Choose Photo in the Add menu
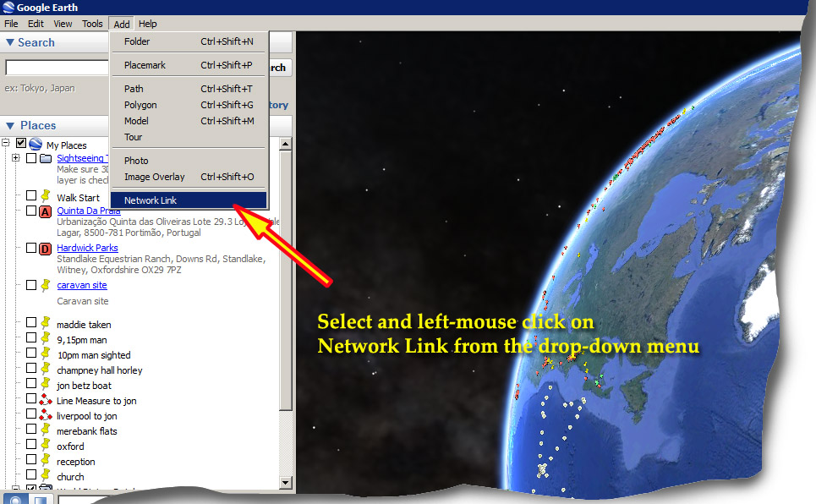The height and width of the screenshot is (504, 816). coord(189,161)
